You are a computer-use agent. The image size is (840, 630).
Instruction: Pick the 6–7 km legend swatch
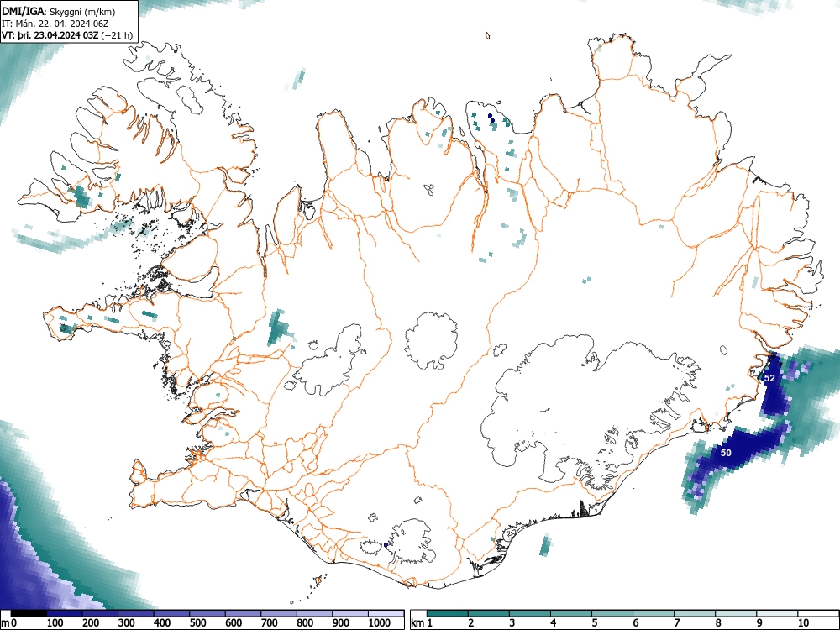click(653, 613)
